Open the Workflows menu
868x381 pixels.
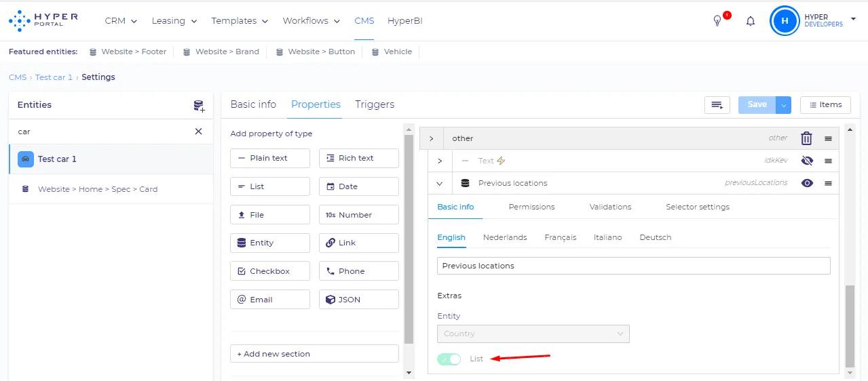pyautogui.click(x=312, y=21)
